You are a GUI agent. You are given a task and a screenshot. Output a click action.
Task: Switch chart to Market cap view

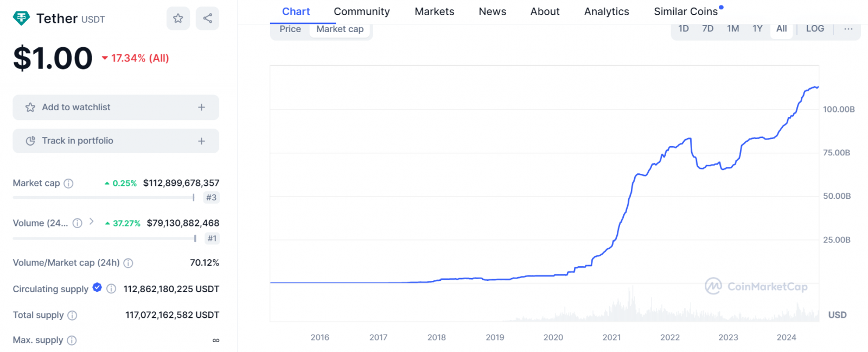[x=340, y=29]
